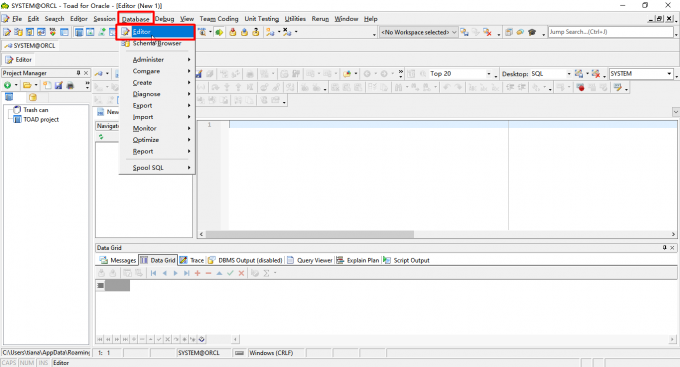Select TOAD project in project tree
The image size is (680, 367).
(36, 120)
